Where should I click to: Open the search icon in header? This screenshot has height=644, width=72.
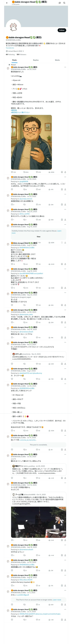64,3
